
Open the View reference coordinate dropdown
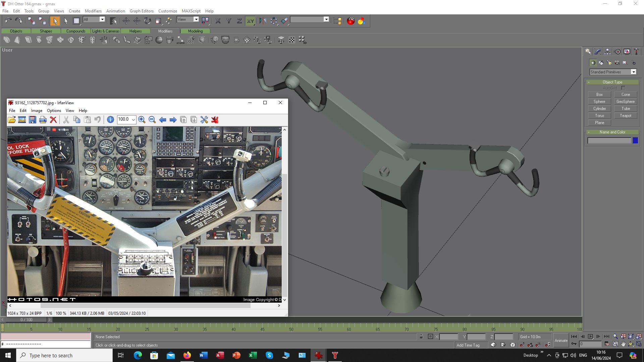pyautogui.click(x=196, y=19)
